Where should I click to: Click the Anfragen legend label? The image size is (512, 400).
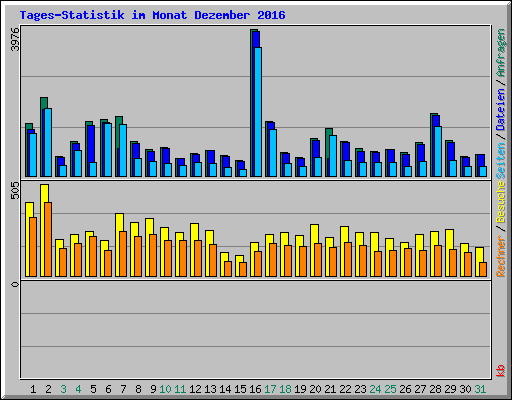pos(501,52)
